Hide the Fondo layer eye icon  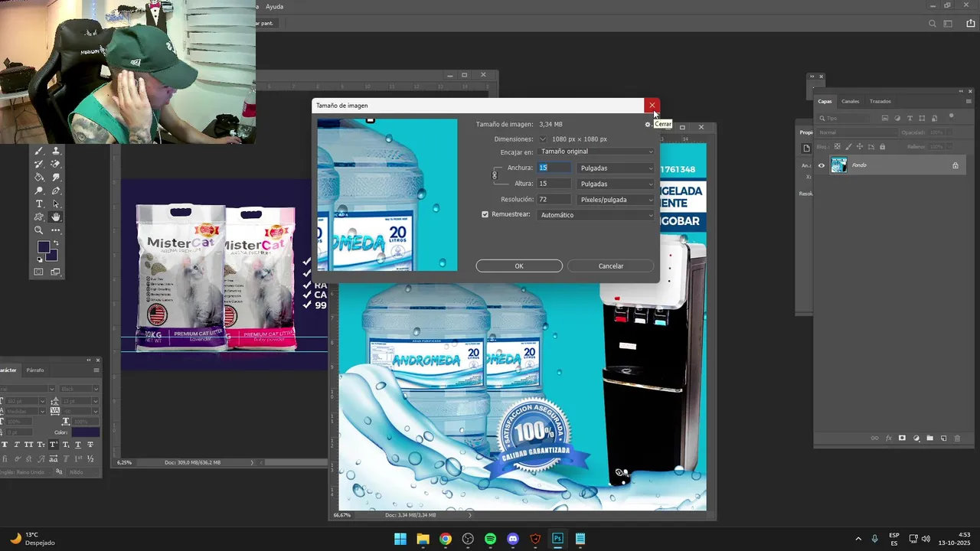click(x=822, y=165)
